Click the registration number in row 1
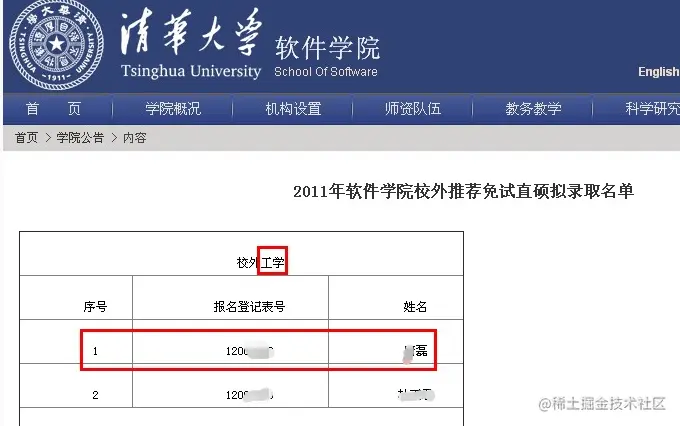Image resolution: width=680 pixels, height=426 pixels. point(250,351)
